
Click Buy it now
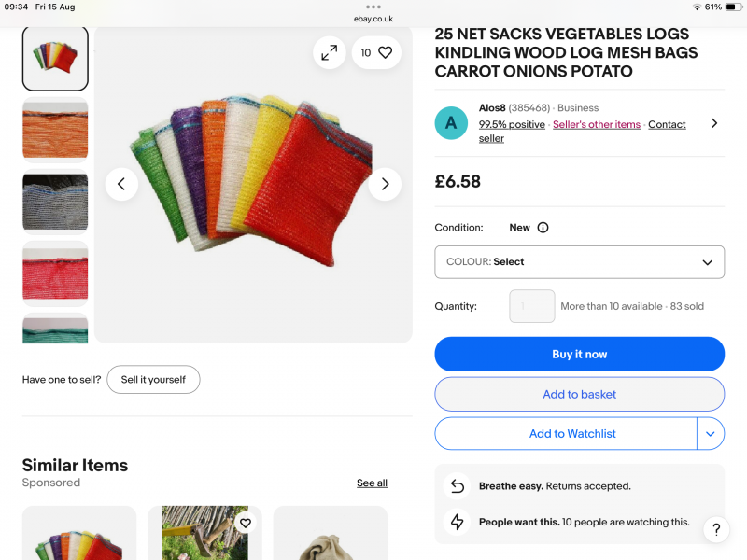tap(579, 355)
